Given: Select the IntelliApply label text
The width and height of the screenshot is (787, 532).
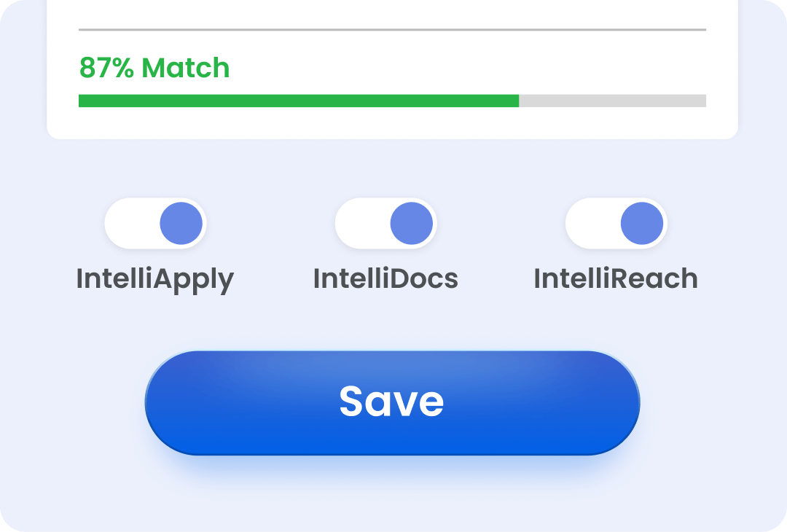Looking at the screenshot, I should [155, 278].
